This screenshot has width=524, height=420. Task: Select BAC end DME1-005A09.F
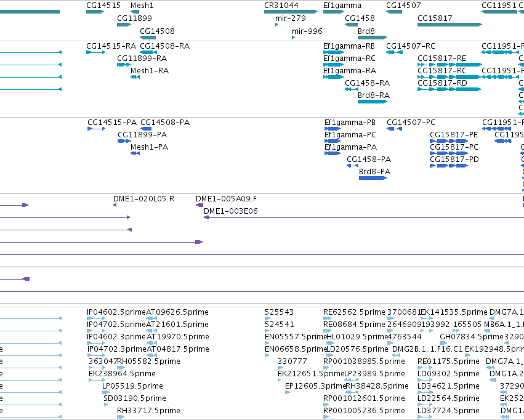click(x=200, y=205)
